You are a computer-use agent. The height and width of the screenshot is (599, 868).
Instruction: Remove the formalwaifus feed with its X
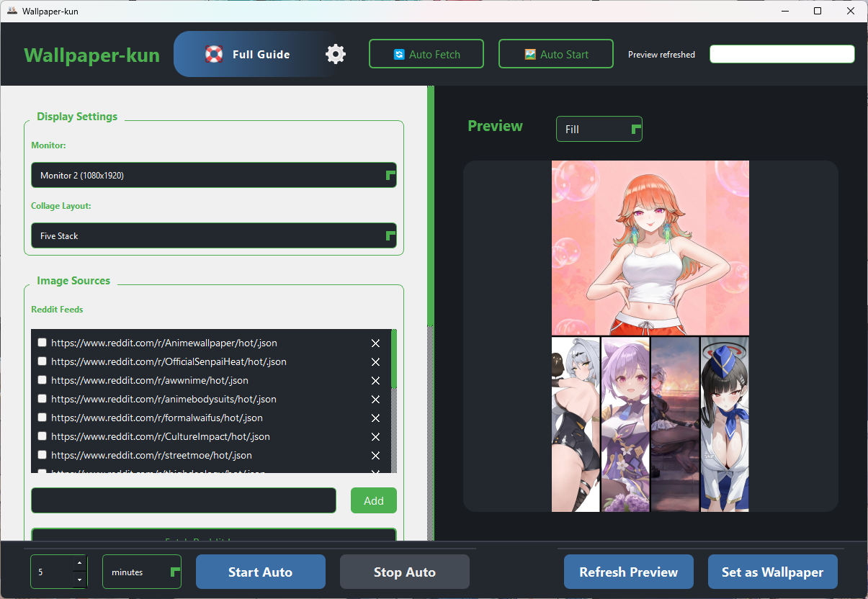pyautogui.click(x=375, y=418)
